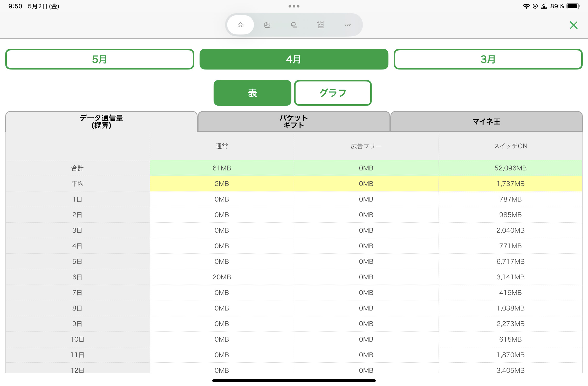Open the マイネ王 tab
Image resolution: width=588 pixels, height=386 pixels.
tap(486, 121)
